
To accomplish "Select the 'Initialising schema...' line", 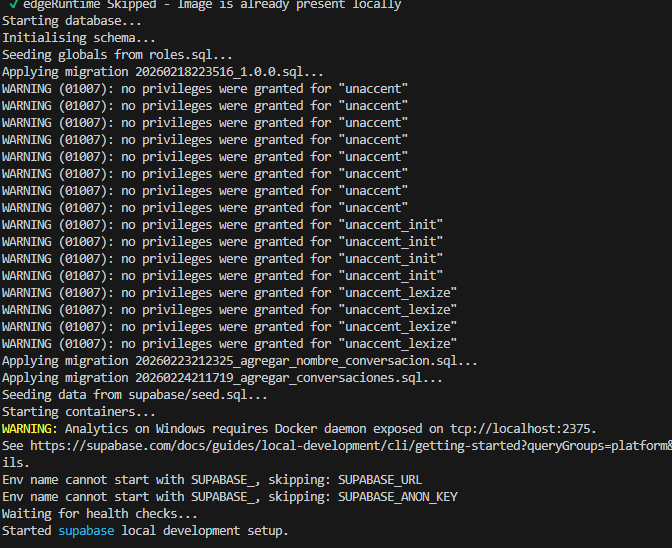I will pos(79,38).
